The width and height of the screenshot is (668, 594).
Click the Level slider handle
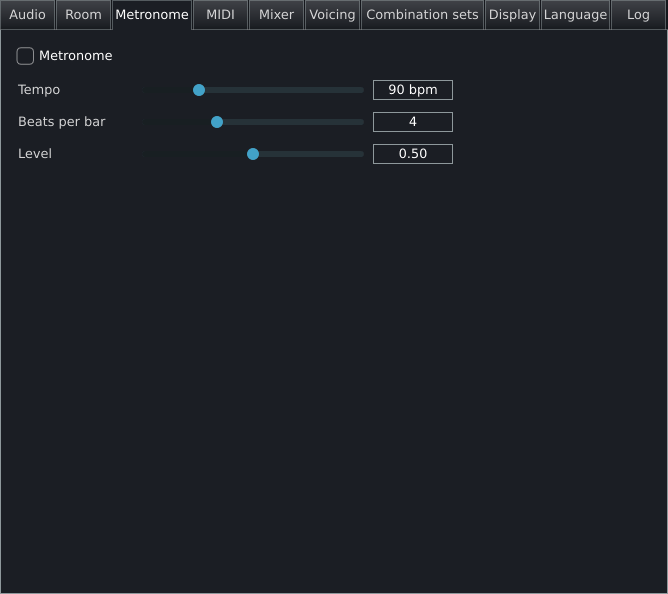click(x=253, y=154)
